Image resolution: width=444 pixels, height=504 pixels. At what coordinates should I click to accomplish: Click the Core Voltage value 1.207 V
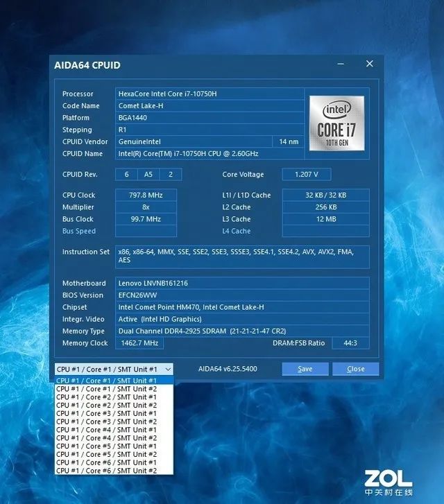307,174
